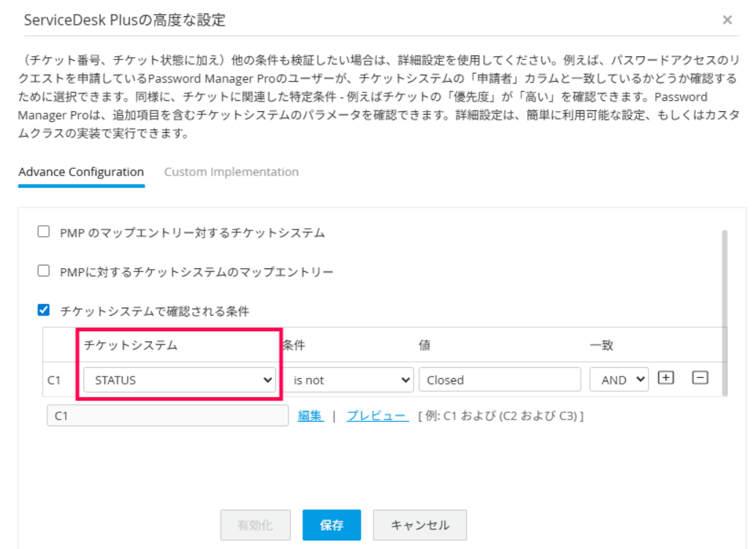Click the minus icon to remove condition row
This screenshot has width=756, height=549.
tap(700, 378)
